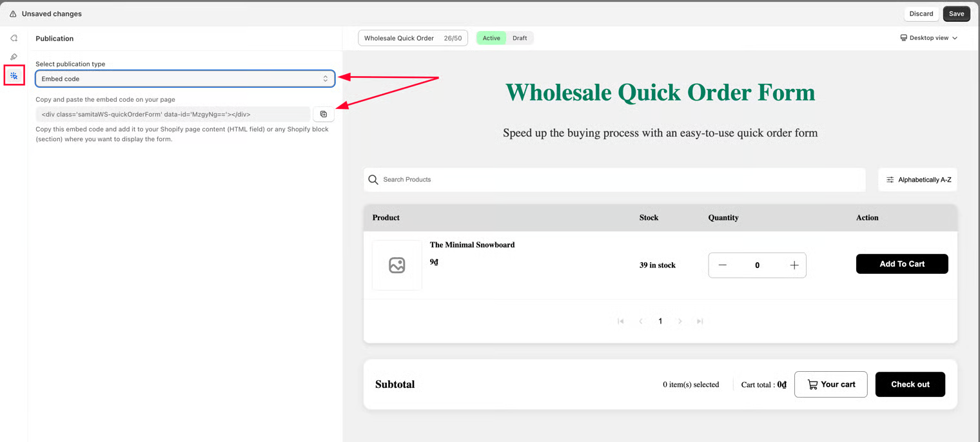Click the Save button
This screenshot has width=980, height=442.
point(956,14)
